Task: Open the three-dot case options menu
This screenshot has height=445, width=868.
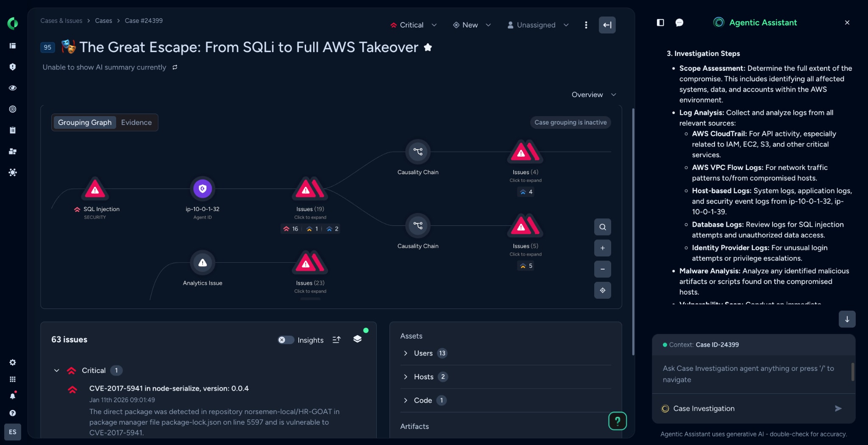Action: [x=586, y=25]
